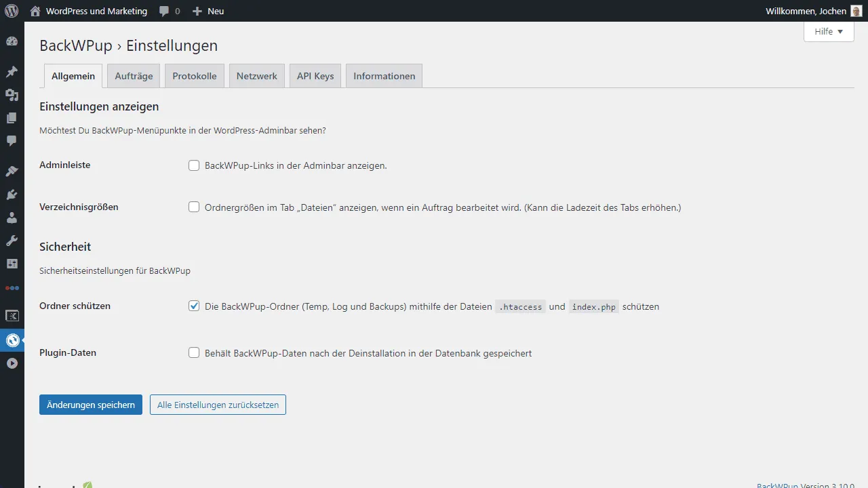Switch to the Aufträge tab
Image resolution: width=868 pixels, height=488 pixels.
(x=134, y=76)
